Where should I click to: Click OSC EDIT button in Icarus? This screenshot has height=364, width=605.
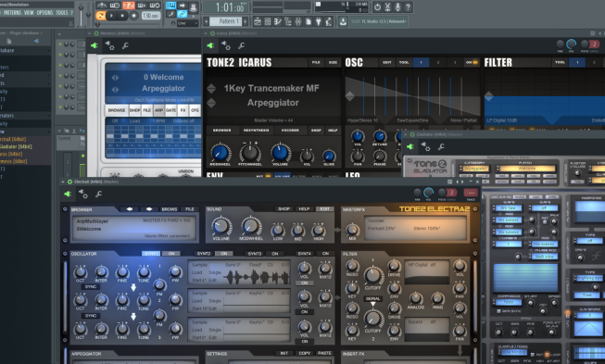(387, 62)
